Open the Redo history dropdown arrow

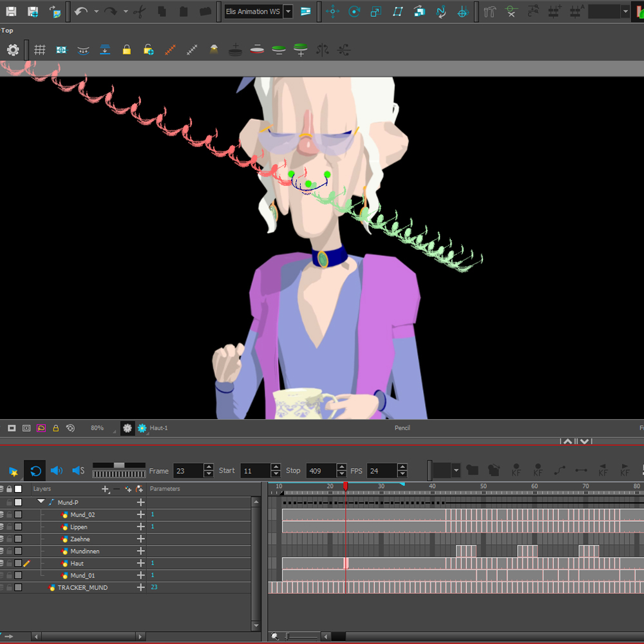[126, 12]
